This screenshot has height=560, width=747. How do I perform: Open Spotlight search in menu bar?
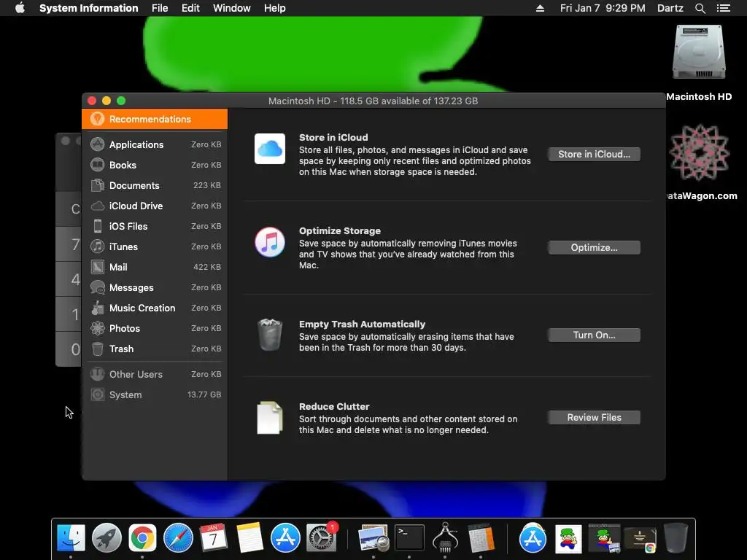coord(700,8)
